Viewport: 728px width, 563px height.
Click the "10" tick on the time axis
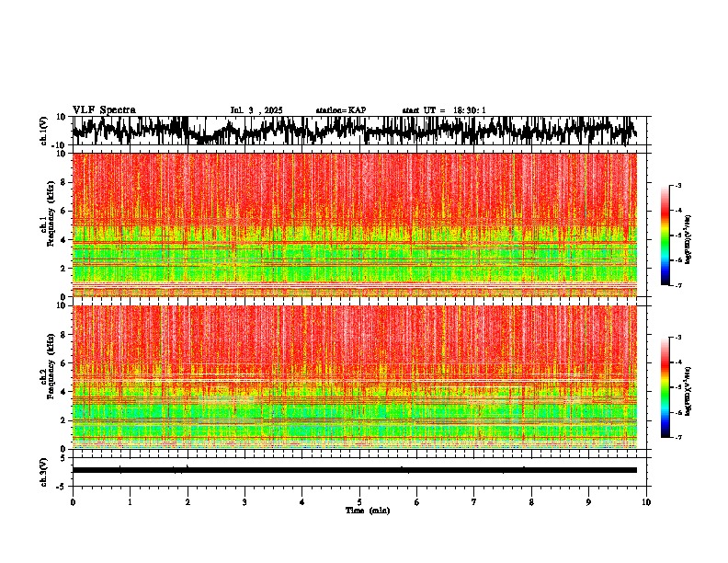click(x=646, y=502)
